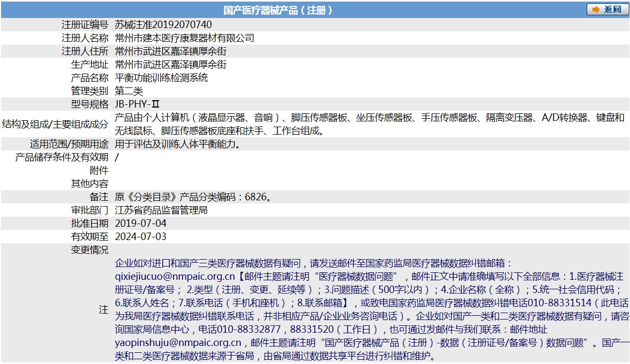The width and height of the screenshot is (630, 364).
Task: Click the 返回 back button
Action: [607, 9]
